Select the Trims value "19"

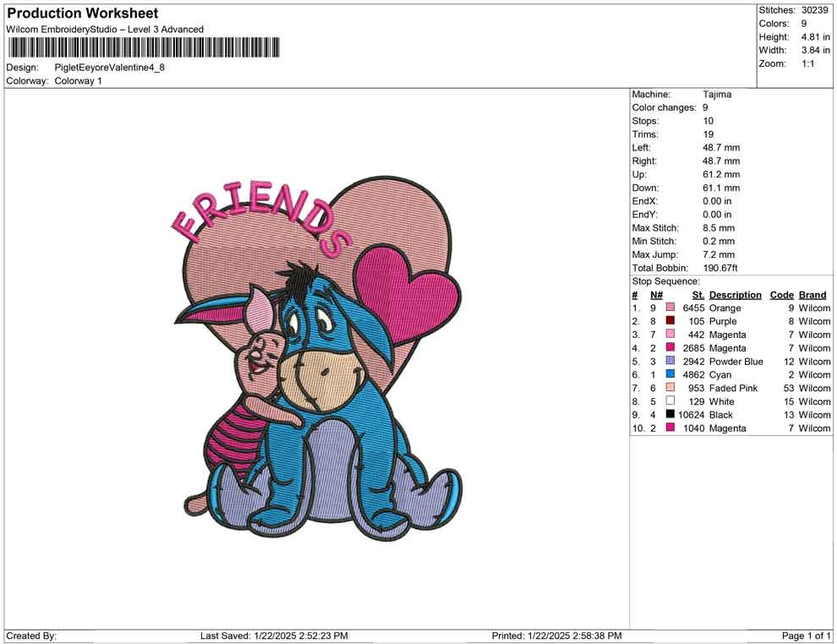pos(708,134)
